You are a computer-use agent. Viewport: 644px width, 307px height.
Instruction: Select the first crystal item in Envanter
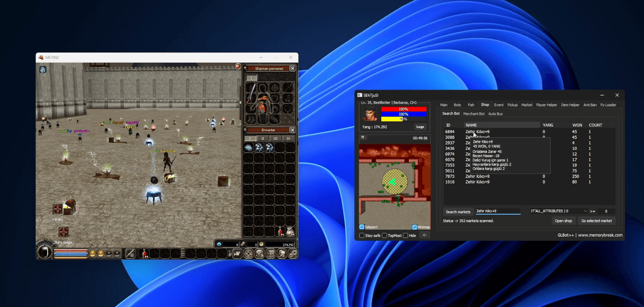pos(248,147)
